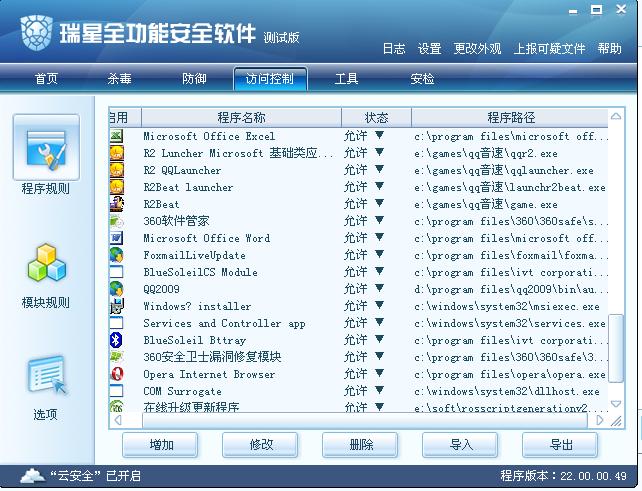Switch to the 首页 home tab
The height and width of the screenshot is (491, 642).
click(46, 79)
